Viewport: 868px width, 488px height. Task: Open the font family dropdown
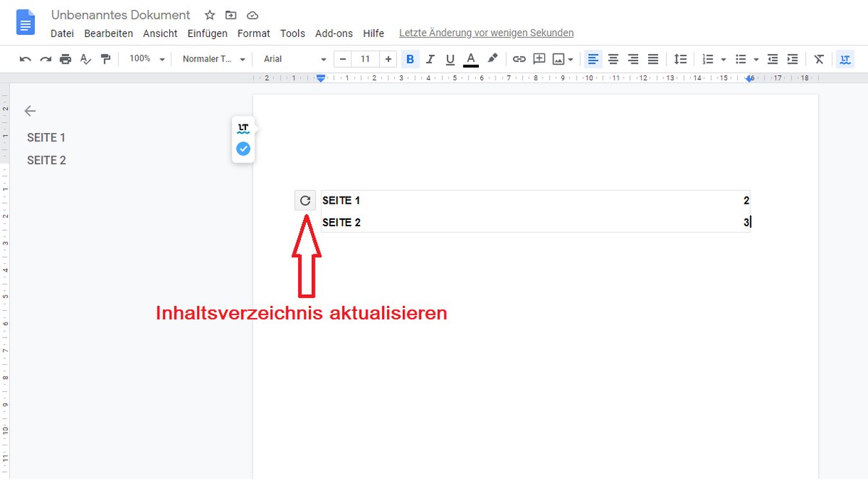(x=293, y=59)
